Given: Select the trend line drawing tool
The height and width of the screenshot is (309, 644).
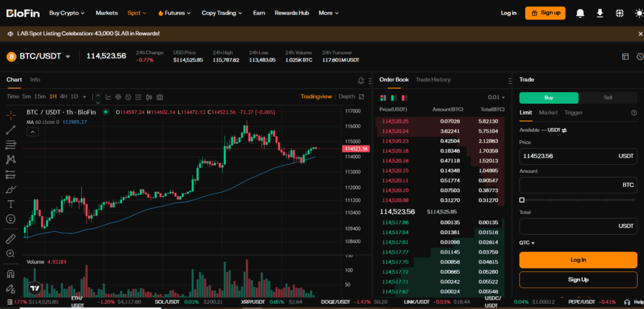Looking at the screenshot, I should [x=11, y=130].
